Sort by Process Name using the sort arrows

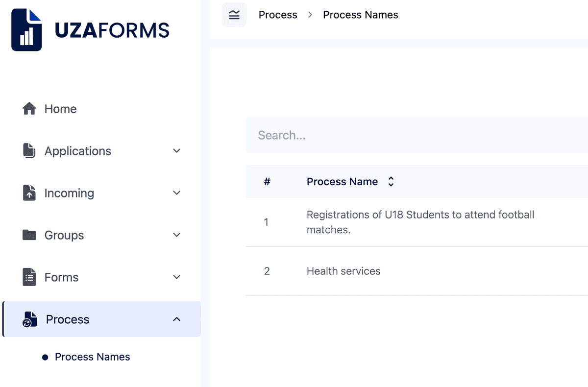click(391, 182)
